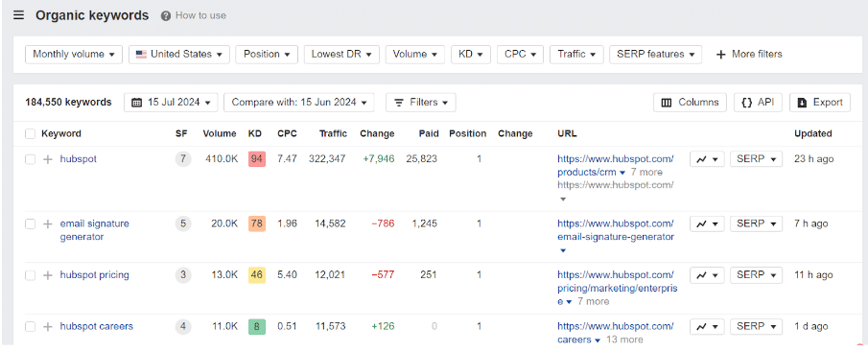Viewport: 868px width, 352px height.
Task: Open the email signature generator keyword
Action: (x=95, y=230)
